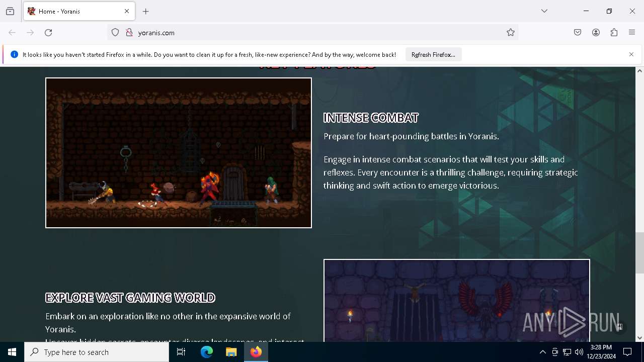Open the Firefox account menu
644x362 pixels.
(x=596, y=33)
